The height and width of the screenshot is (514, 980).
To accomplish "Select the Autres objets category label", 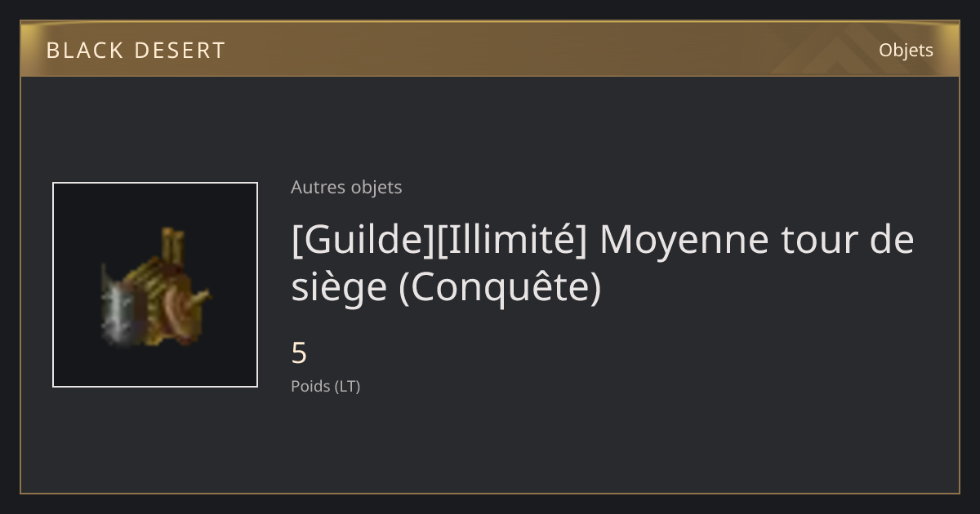I will tap(346, 187).
